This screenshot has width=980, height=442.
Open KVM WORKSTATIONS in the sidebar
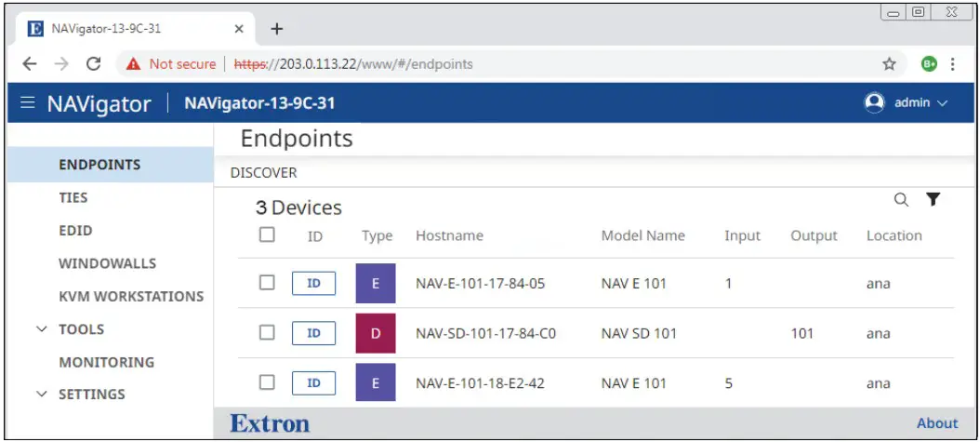click(131, 296)
